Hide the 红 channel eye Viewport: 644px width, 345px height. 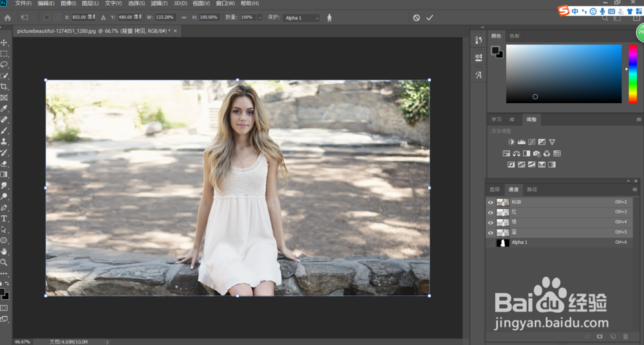pos(490,213)
